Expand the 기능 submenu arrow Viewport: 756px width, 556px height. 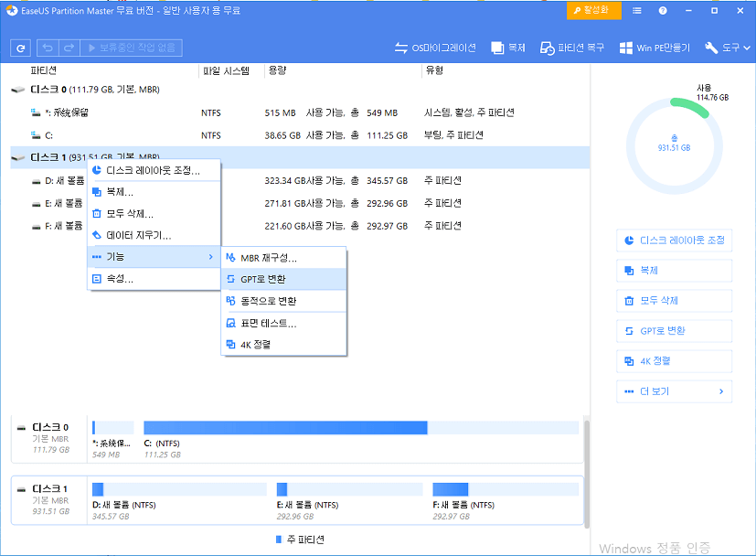coord(211,258)
